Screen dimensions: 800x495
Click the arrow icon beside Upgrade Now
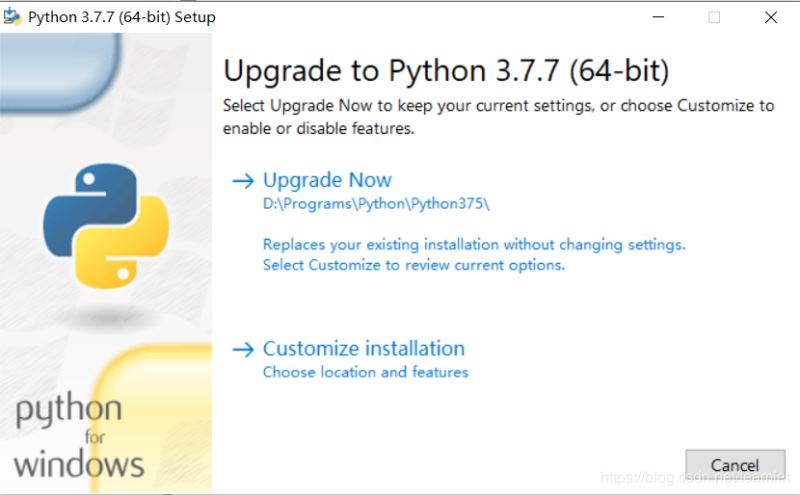244,181
